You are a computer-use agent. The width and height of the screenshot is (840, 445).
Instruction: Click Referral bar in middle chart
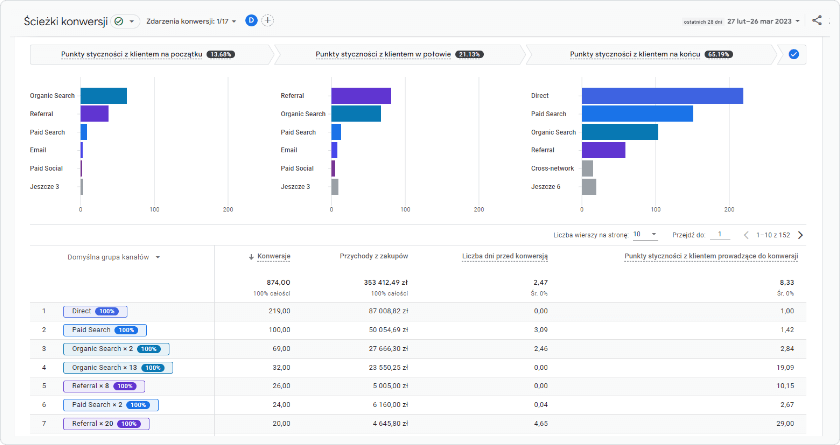click(x=361, y=96)
